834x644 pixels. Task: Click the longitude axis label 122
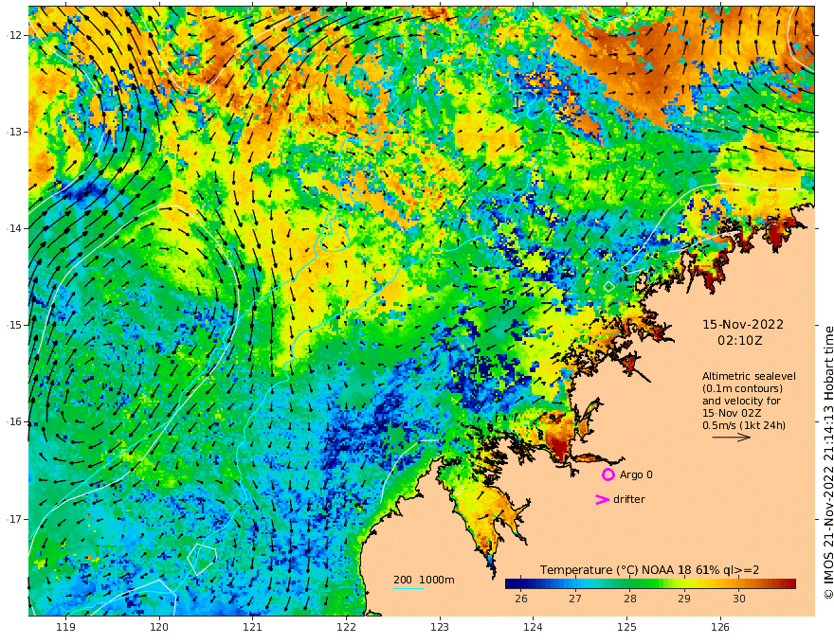pyautogui.click(x=346, y=628)
